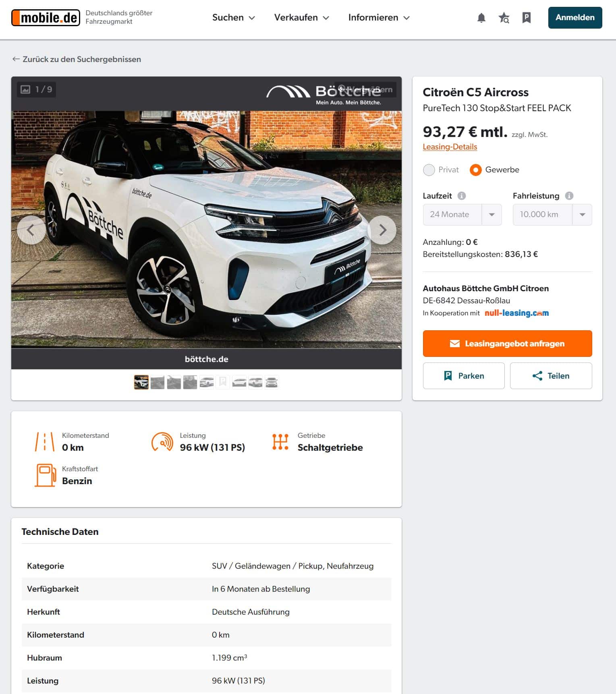Open the Fahrleistung 10.000 km dropdown
Viewport: 616px width, 694px height.
tap(552, 215)
